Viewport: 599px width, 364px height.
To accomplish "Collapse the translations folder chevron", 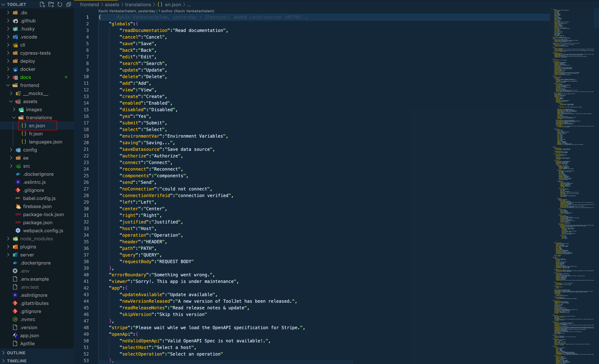I will (14, 118).
